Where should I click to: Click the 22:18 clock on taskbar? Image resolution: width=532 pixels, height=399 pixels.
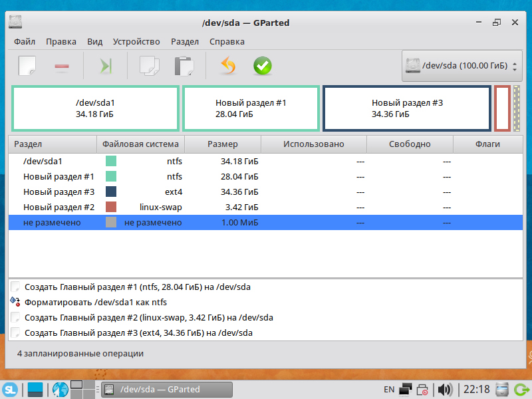tap(476, 389)
